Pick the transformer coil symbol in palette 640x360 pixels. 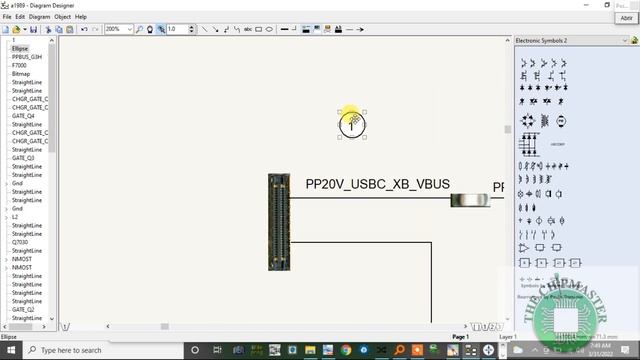tap(544, 121)
